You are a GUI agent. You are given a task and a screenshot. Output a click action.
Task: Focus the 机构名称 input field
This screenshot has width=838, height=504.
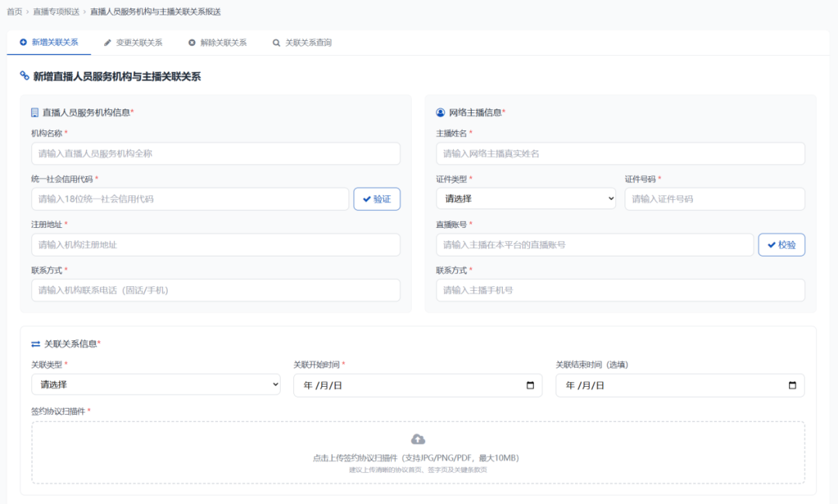(216, 154)
